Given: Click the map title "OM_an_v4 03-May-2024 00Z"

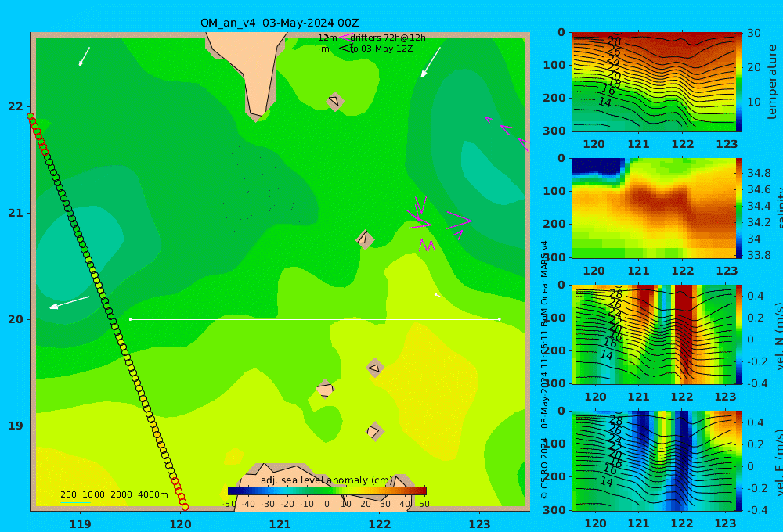Looking at the screenshot, I should pyautogui.click(x=280, y=23).
